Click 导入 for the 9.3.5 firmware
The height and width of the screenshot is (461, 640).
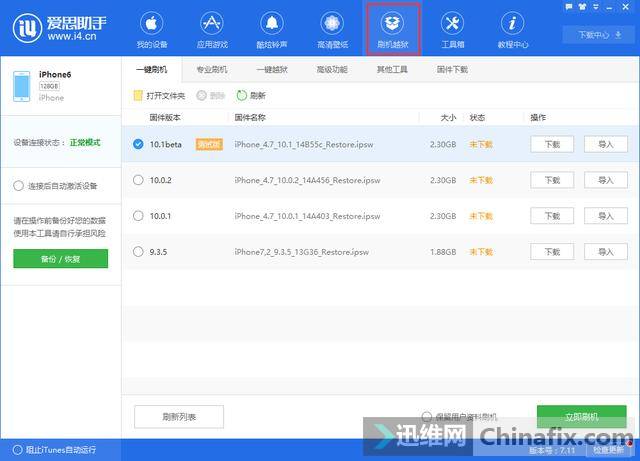(x=606, y=252)
